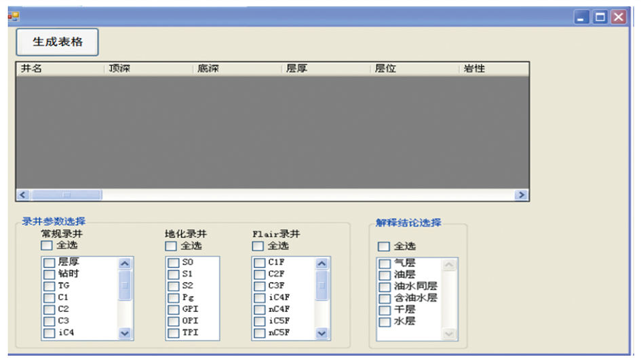
Task: Click the application icon in title bar
Action: click(x=13, y=16)
